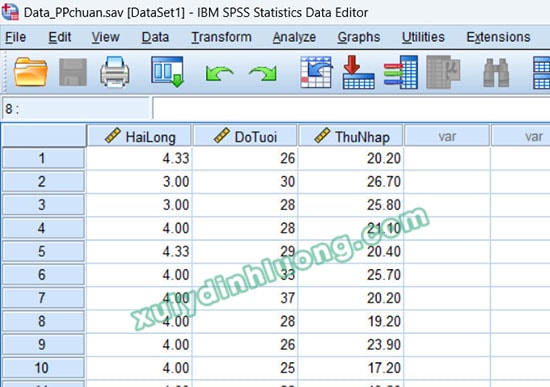Image resolution: width=550 pixels, height=387 pixels.
Task: Click the Find binoculars icon
Action: pyautogui.click(x=496, y=73)
